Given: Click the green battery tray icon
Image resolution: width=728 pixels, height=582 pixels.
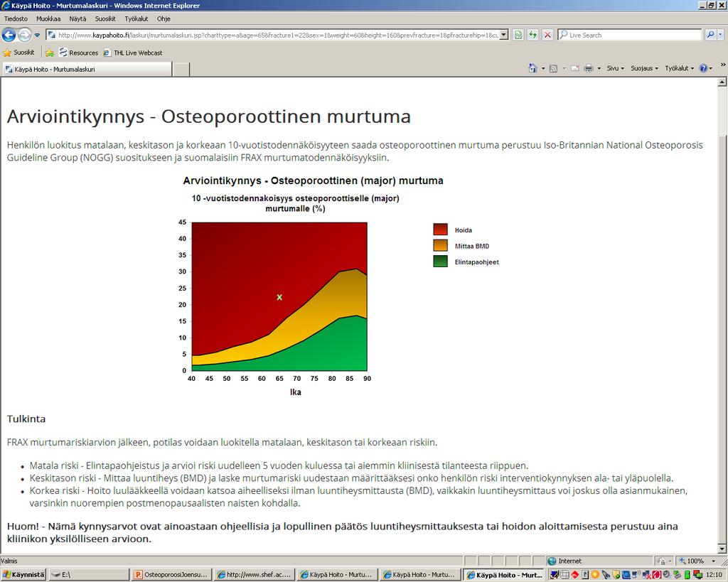Looking at the screenshot, I should [x=687, y=575].
